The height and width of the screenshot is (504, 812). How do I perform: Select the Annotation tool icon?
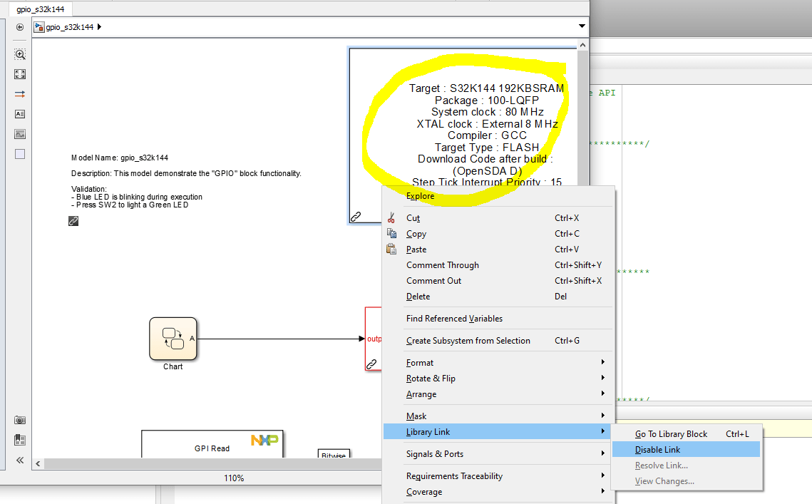click(20, 113)
